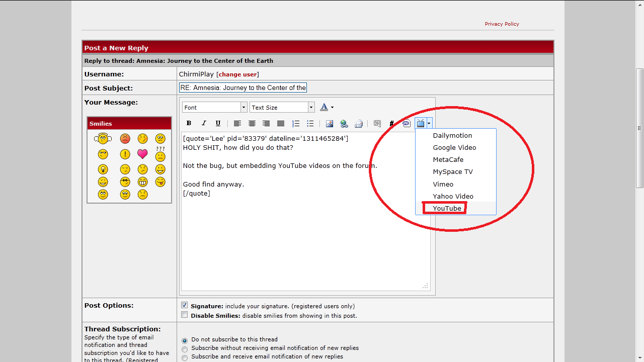Click the change user link

tap(237, 74)
